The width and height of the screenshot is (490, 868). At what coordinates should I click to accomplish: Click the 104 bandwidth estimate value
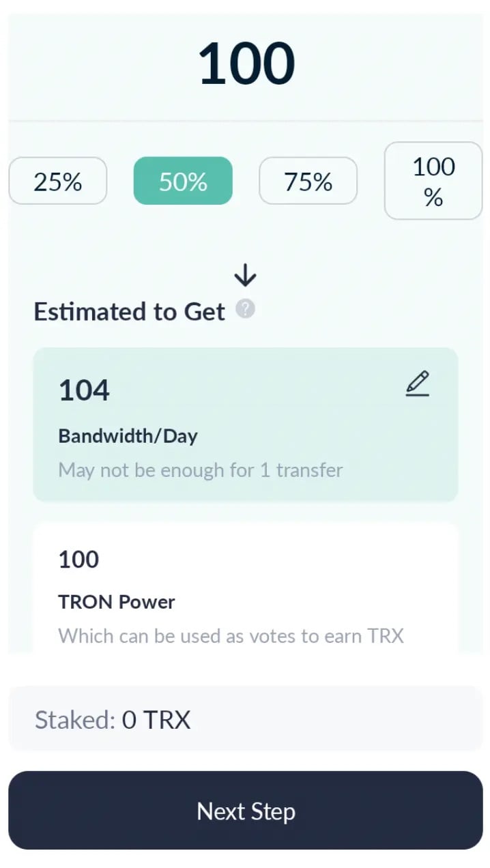point(84,390)
